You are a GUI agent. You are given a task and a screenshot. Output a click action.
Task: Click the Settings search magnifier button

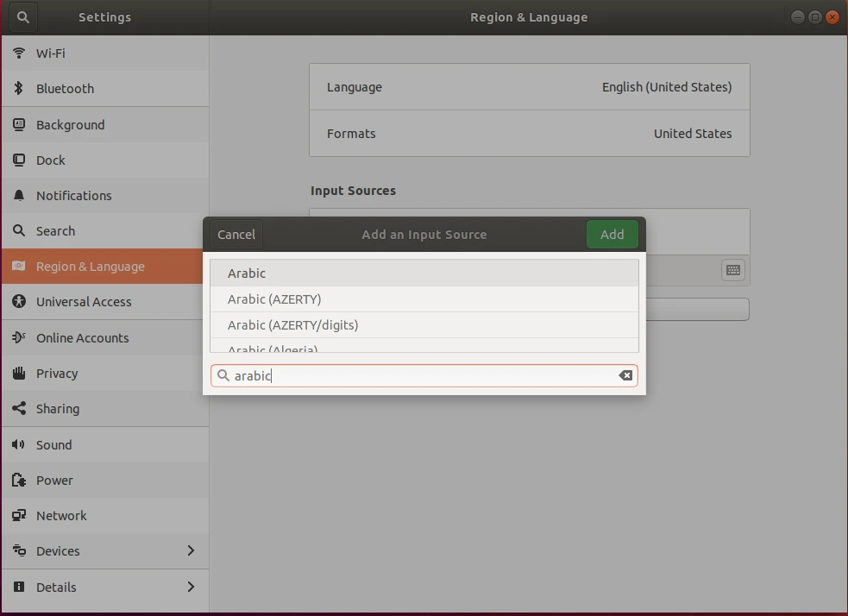coord(22,17)
